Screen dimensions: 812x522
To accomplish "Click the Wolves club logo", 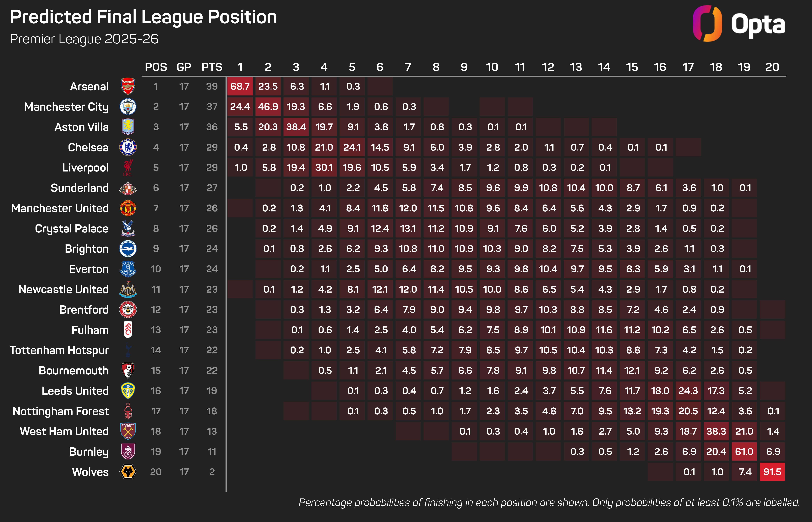I will (128, 472).
